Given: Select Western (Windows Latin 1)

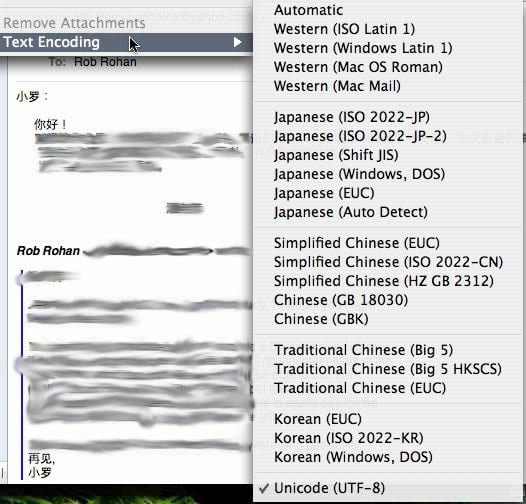Looking at the screenshot, I should [x=389, y=48].
